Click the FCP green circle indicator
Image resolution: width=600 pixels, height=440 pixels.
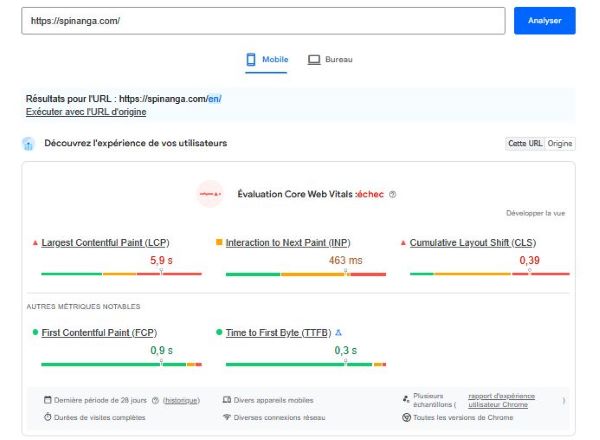(x=36, y=332)
